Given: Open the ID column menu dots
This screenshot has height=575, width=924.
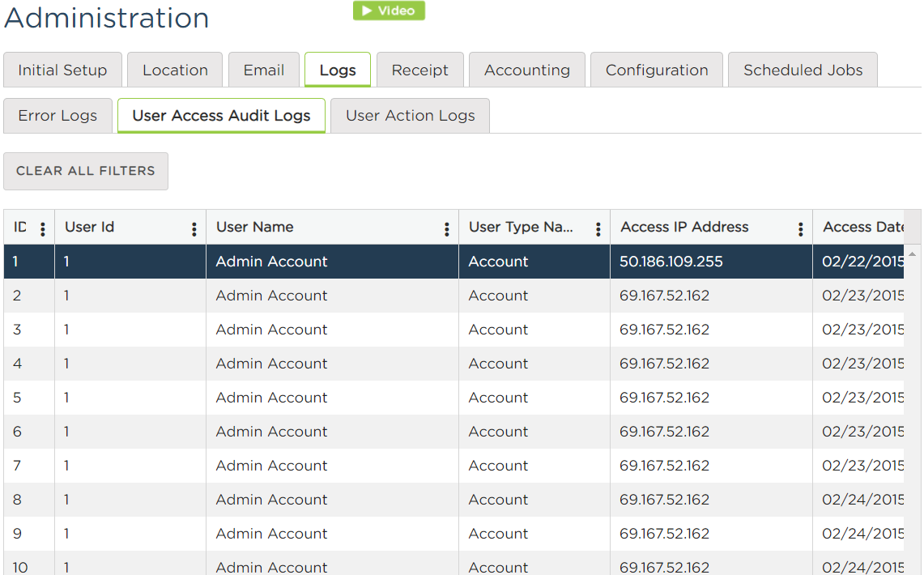Looking at the screenshot, I should pyautogui.click(x=42, y=229).
